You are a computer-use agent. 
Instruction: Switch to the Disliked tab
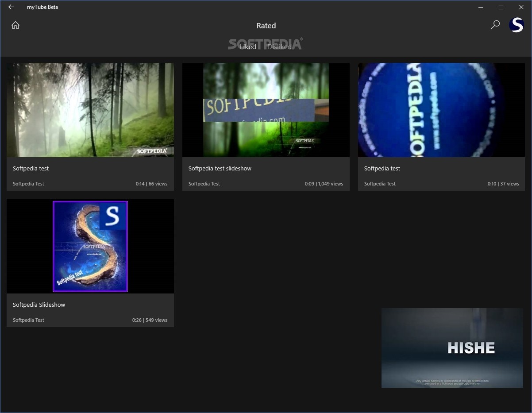(280, 46)
